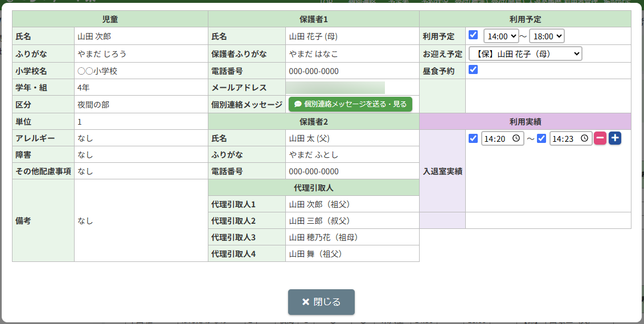Screen dimensions: 644x324
Task: Click guardian name 山田 花子 (母) in 保護者1
Action: [313, 36]
